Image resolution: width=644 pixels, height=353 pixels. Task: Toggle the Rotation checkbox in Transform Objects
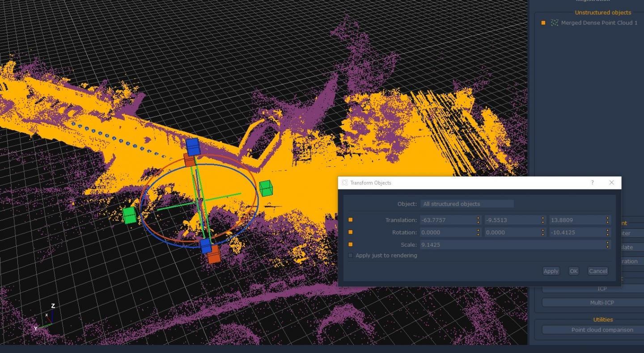(x=350, y=232)
